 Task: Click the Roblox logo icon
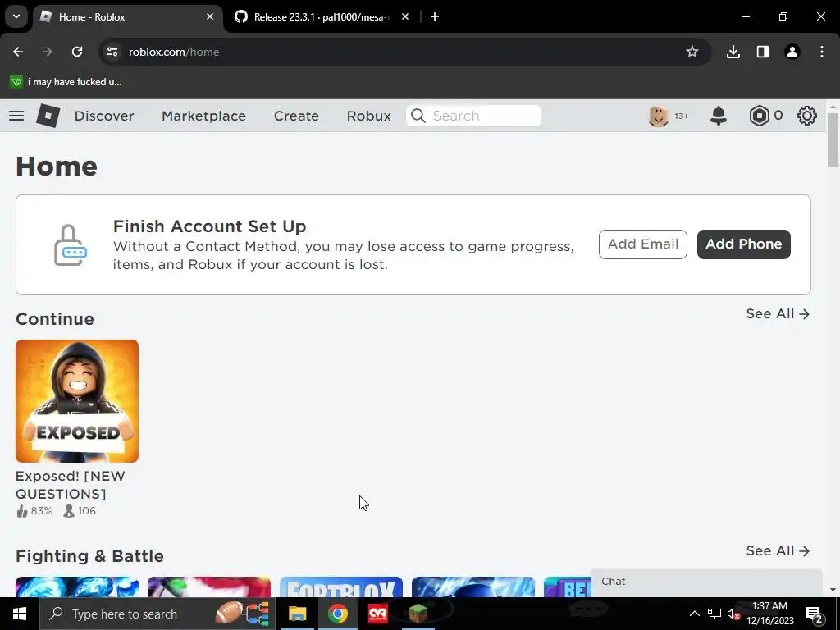(48, 116)
